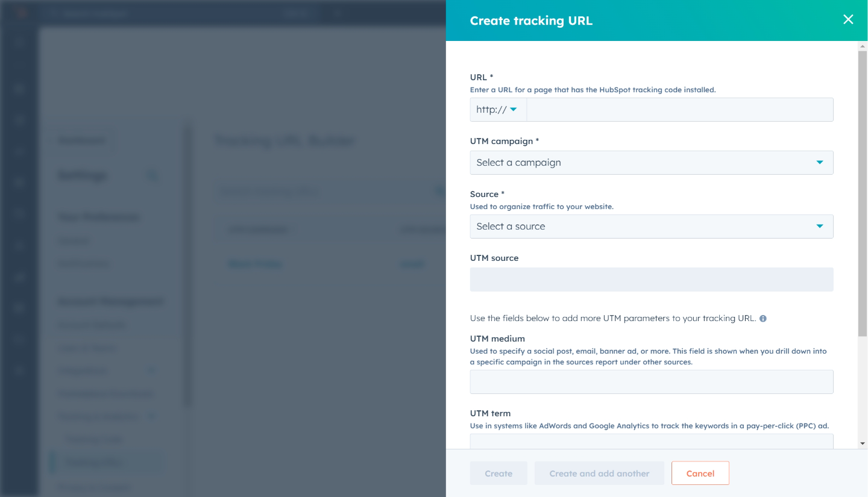Cancel creating the tracking URL
Viewport: 868px width, 497px height.
[700, 473]
